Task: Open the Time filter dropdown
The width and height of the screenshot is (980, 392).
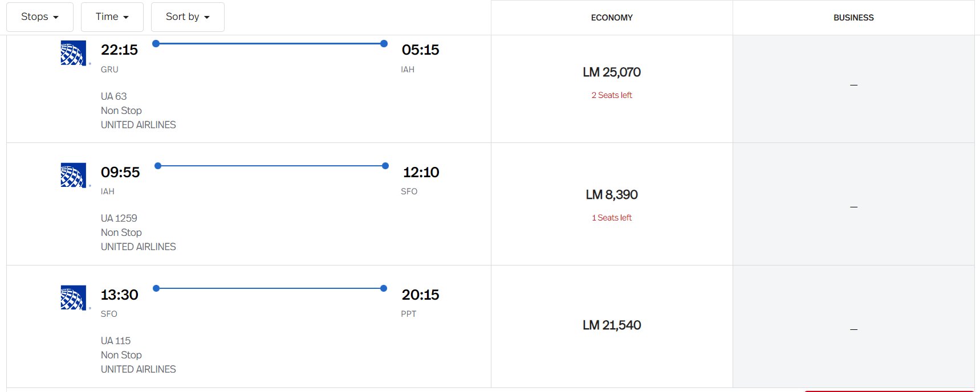Action: [x=112, y=17]
